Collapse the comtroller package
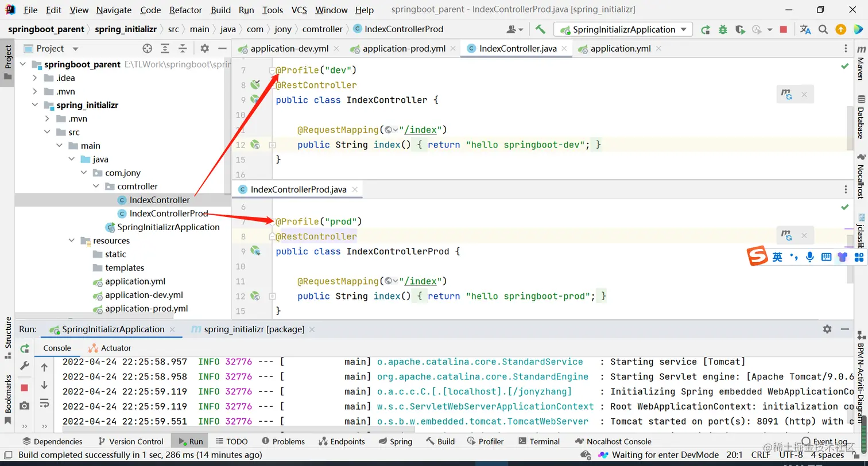Screen dimensions: 868x466 tap(95, 187)
